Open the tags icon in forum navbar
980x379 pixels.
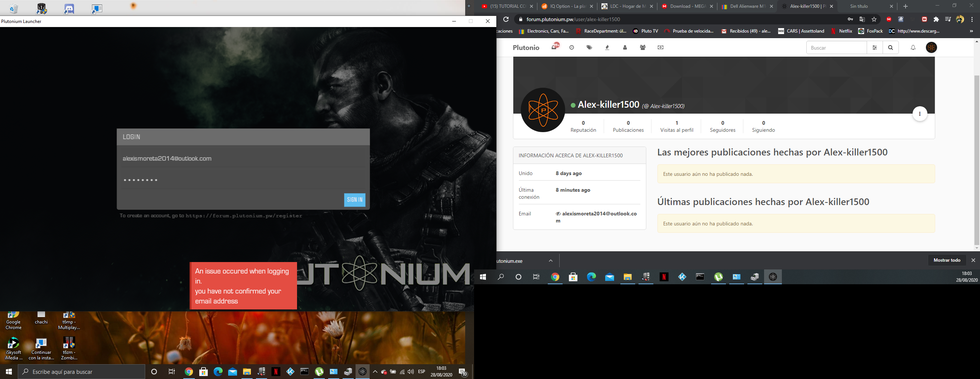(589, 47)
